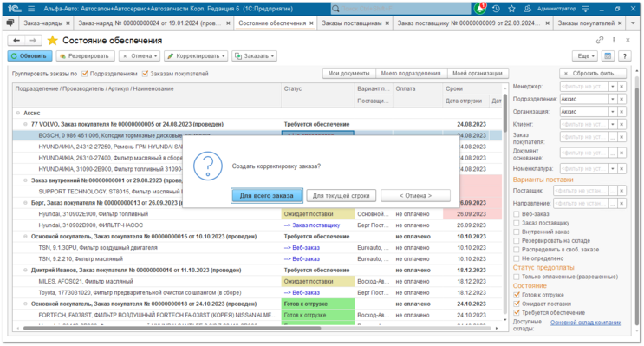
Task: Choose Для всего заказа in dialog
Action: click(267, 196)
